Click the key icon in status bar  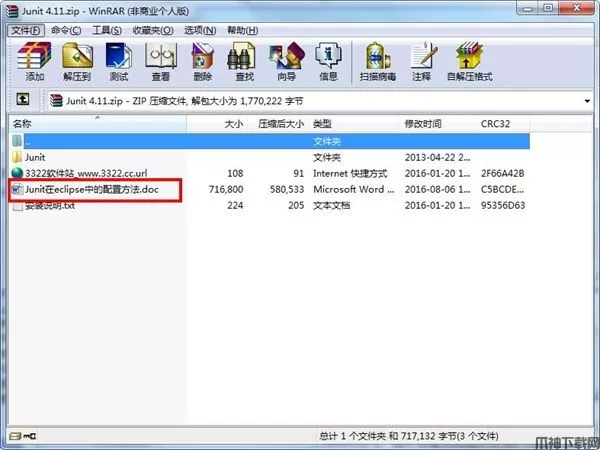[x=31, y=436]
